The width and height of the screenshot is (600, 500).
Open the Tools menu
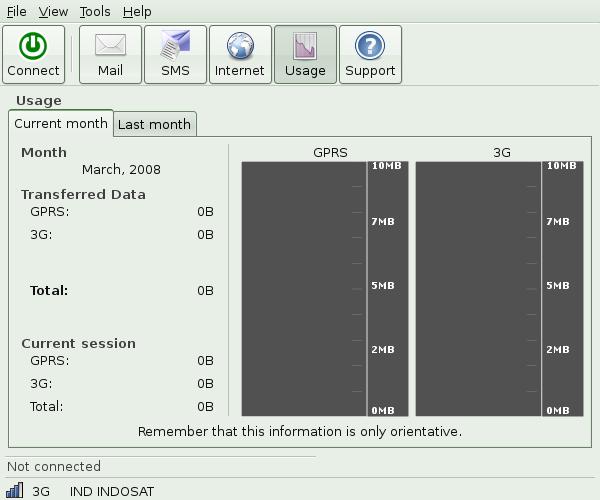95,11
